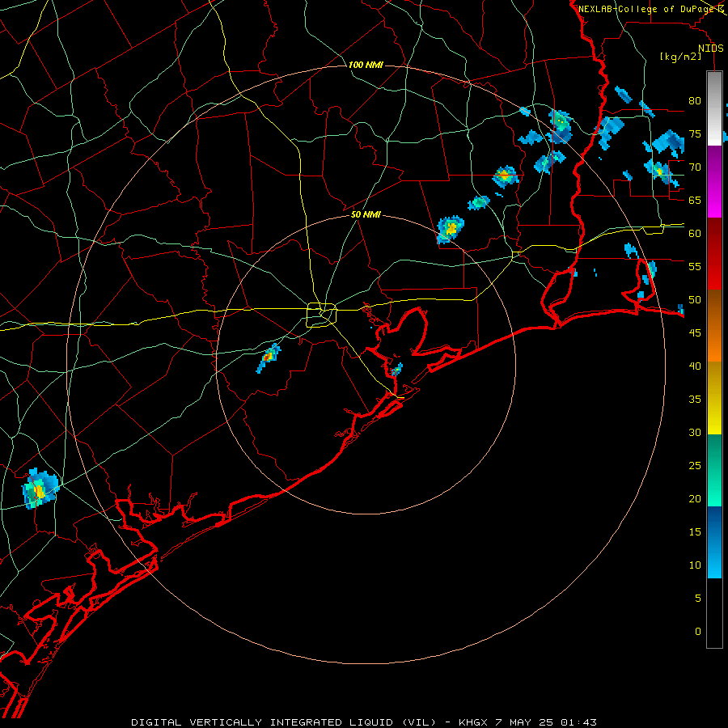Image resolution: width=728 pixels, height=728 pixels.
Task: Click the 35 value on the scale
Action: click(x=695, y=400)
